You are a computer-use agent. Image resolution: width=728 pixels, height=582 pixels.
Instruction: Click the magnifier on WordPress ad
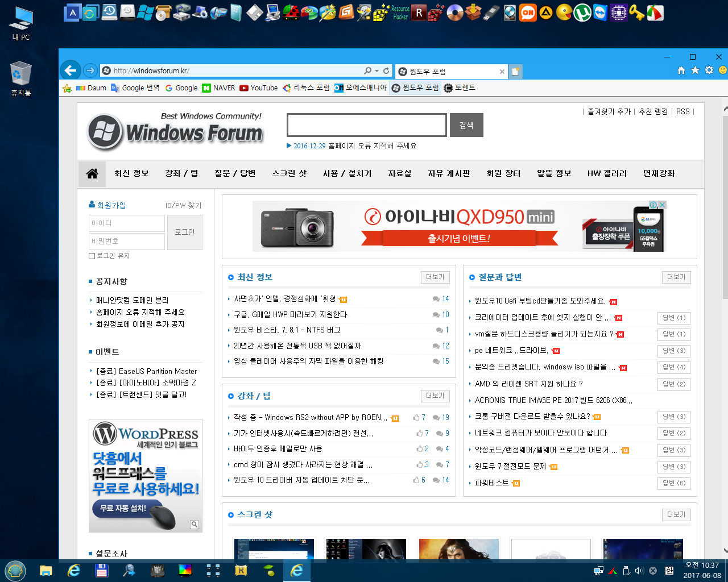[x=195, y=525]
